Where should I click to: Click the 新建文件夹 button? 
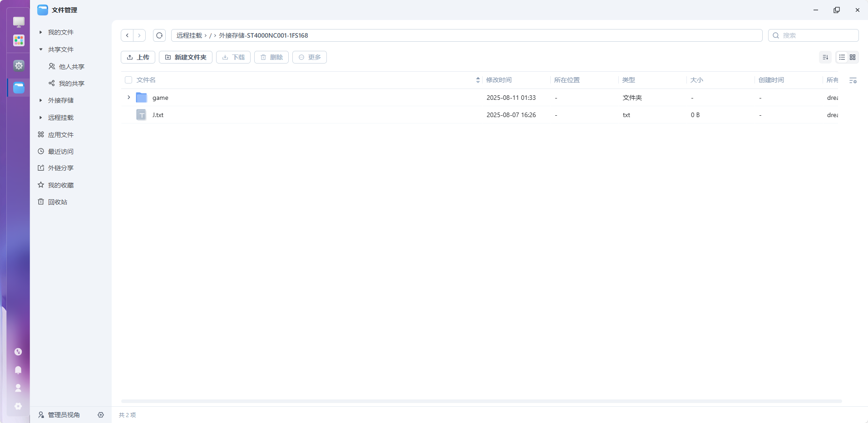tap(186, 57)
